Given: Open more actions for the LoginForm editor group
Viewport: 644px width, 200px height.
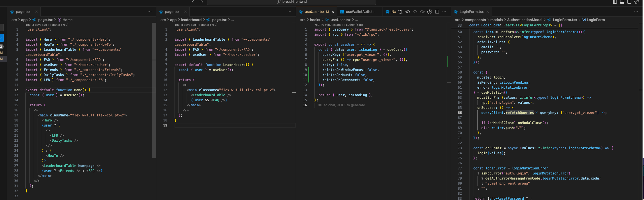Looking at the screenshot, I should coord(636,12).
